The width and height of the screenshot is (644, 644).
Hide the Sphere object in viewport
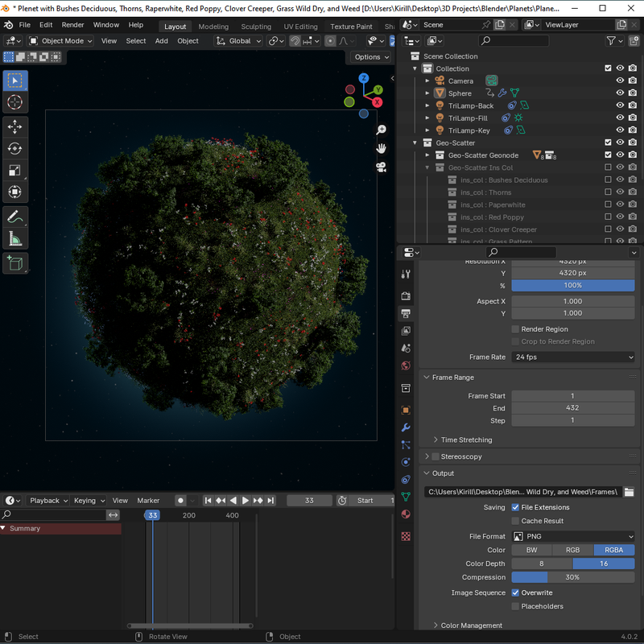click(x=620, y=93)
